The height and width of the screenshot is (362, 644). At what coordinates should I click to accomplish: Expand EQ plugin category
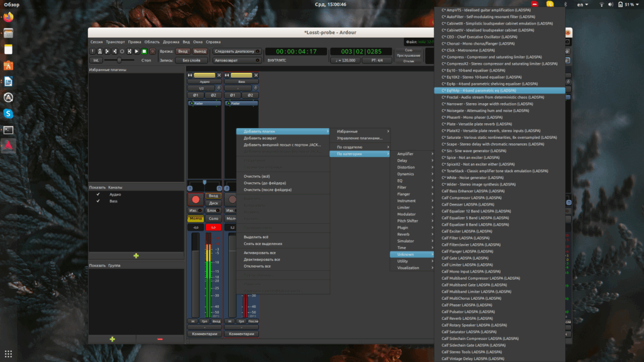coord(412,180)
